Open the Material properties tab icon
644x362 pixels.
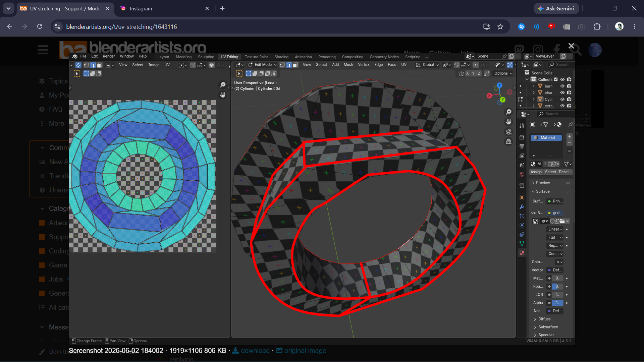(x=522, y=253)
